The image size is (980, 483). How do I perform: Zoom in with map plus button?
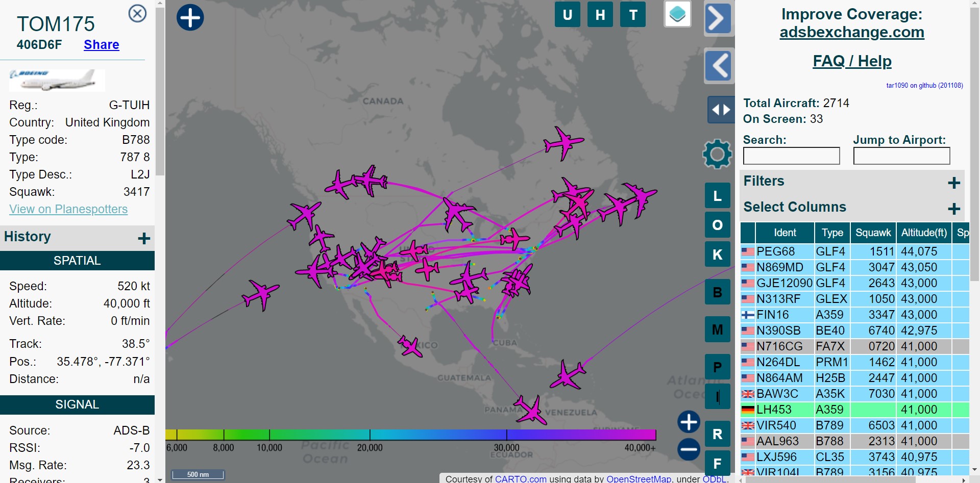(689, 422)
